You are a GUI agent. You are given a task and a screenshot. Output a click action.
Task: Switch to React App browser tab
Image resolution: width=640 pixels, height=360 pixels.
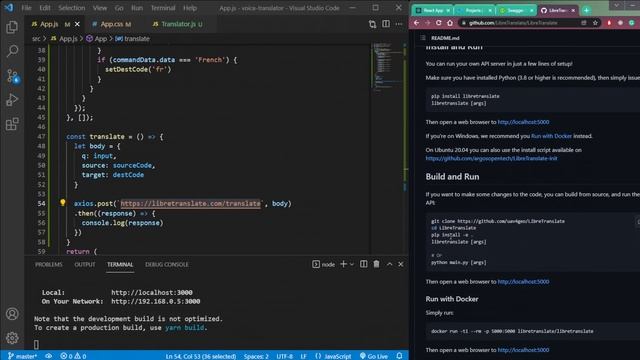[432, 10]
